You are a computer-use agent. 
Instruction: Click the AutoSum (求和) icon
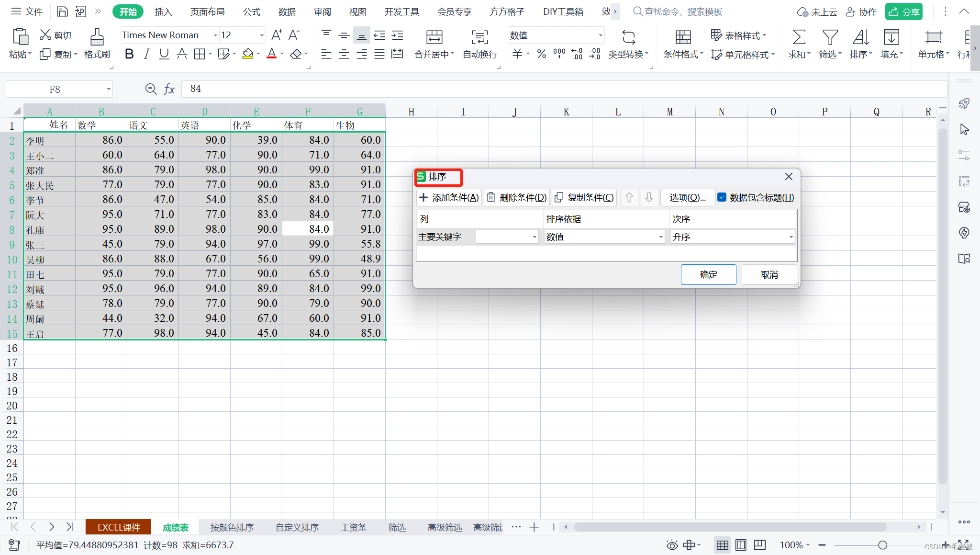[x=799, y=37]
